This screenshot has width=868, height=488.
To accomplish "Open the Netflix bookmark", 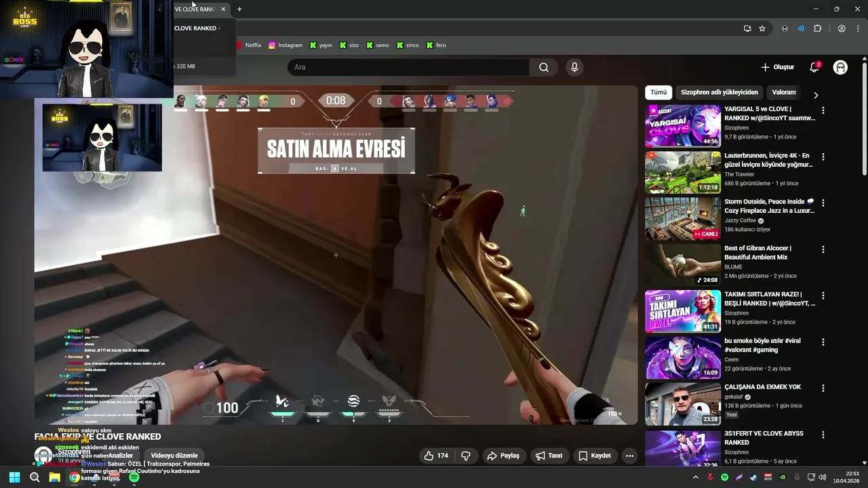I will pyautogui.click(x=248, y=45).
